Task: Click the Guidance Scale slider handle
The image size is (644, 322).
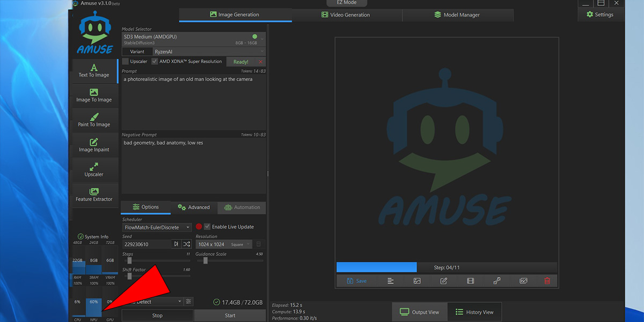Action: [206, 261]
